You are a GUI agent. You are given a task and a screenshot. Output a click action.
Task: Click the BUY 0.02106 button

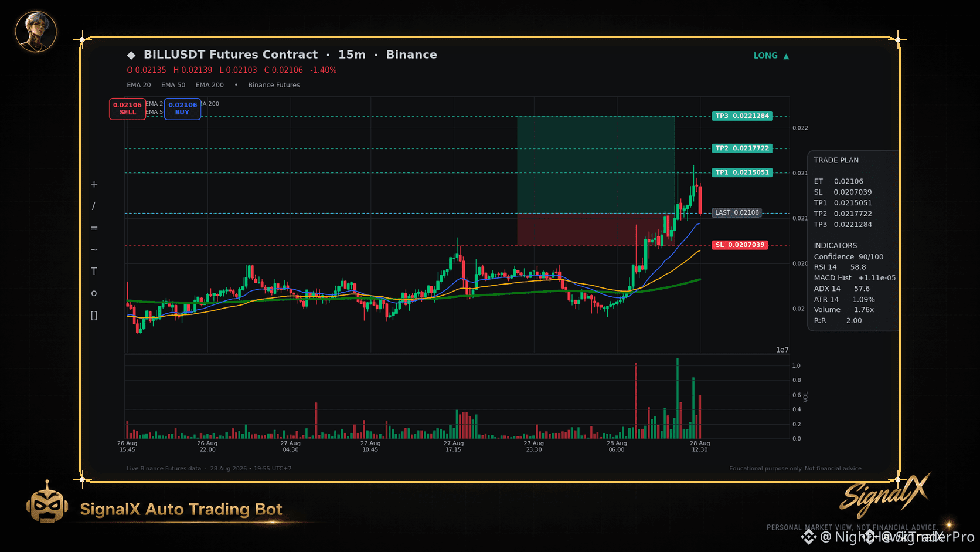coord(182,109)
